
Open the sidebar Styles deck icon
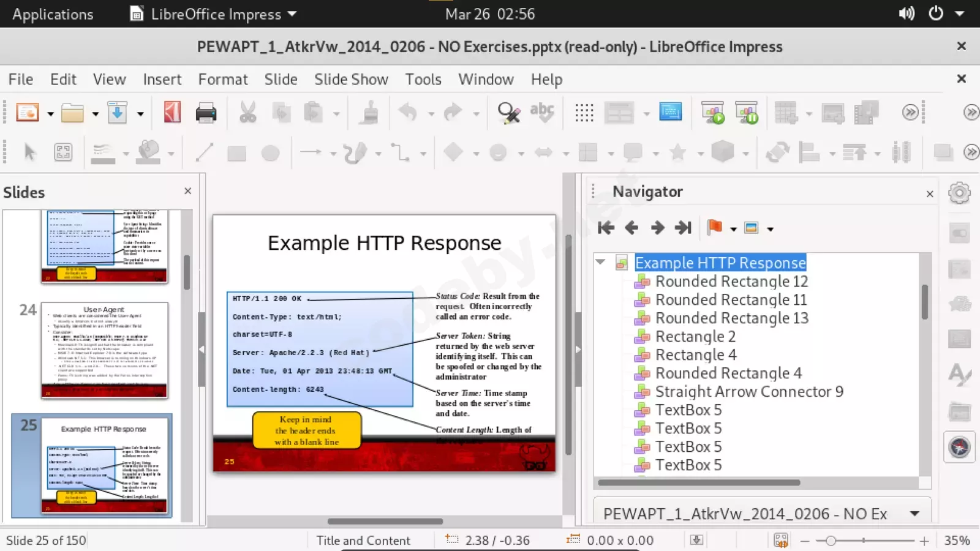(960, 373)
